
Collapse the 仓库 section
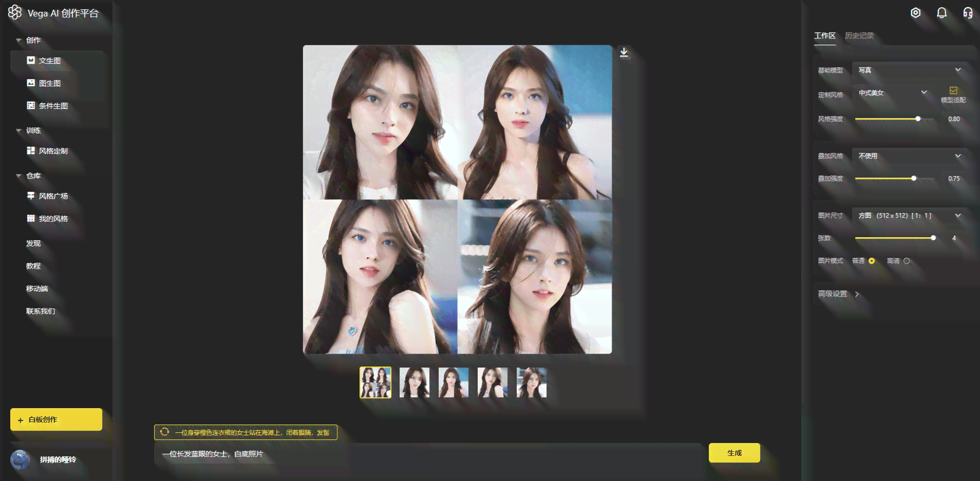pyautogui.click(x=19, y=176)
